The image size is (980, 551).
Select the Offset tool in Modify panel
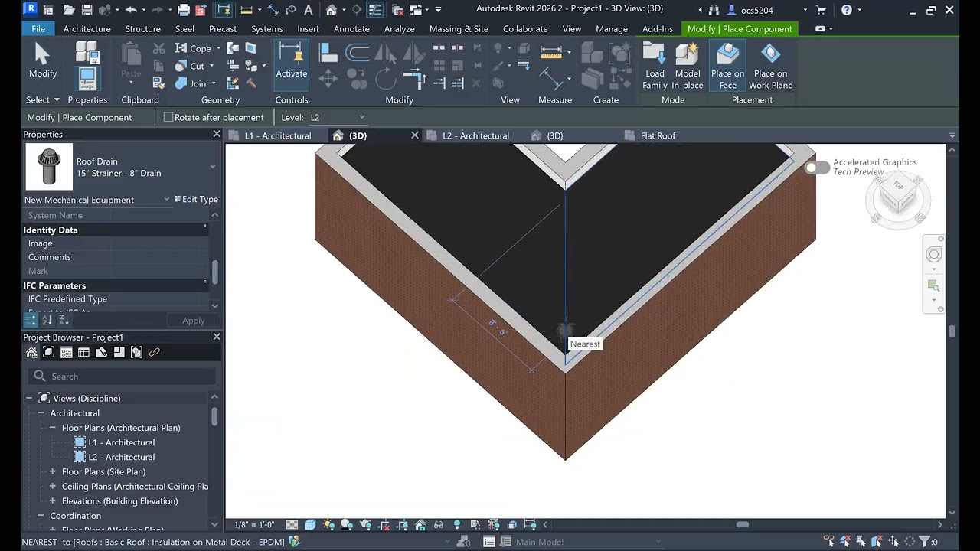tap(357, 53)
